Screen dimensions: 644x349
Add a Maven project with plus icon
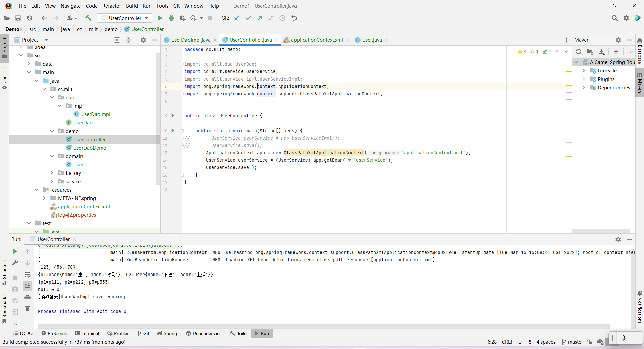pyautogui.click(x=616, y=52)
